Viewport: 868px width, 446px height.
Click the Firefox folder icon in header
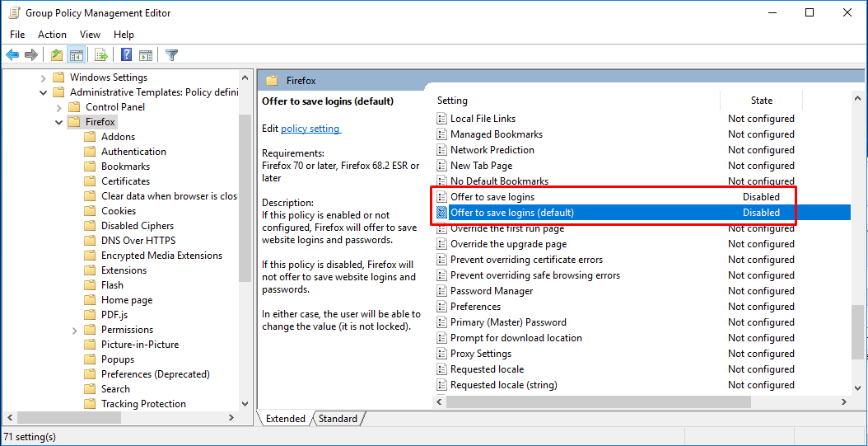[x=272, y=80]
